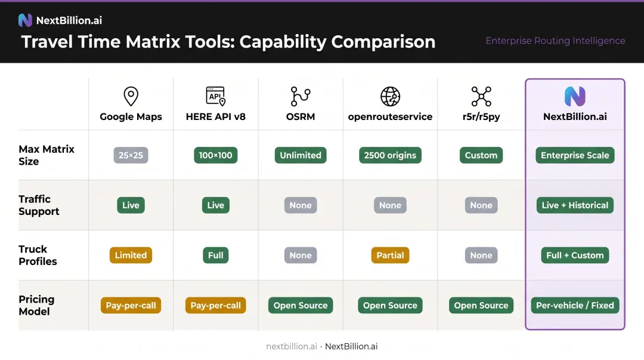Click the 2500 origins badge

390,155
